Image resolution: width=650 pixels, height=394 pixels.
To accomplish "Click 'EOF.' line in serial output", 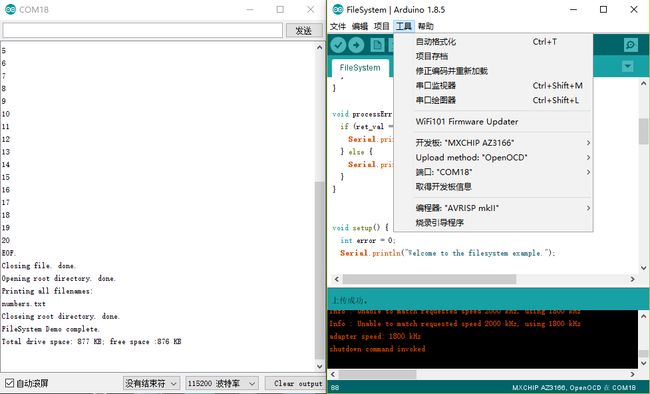I will click(9, 253).
